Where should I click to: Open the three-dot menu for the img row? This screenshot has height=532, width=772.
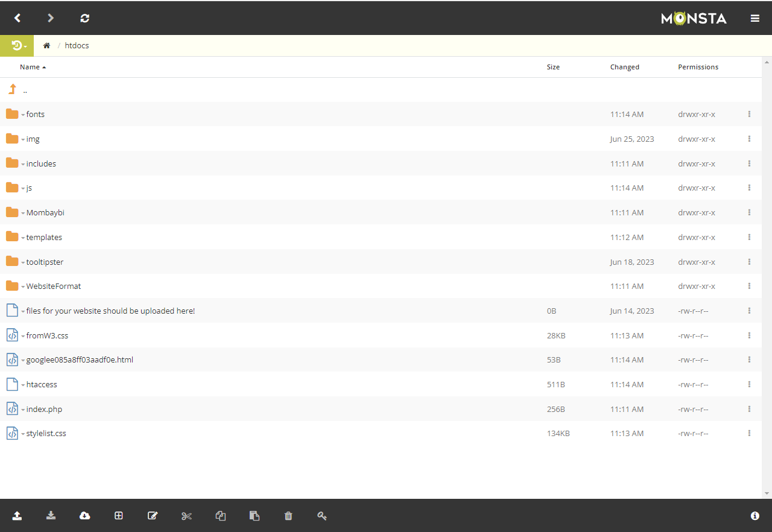tap(749, 139)
